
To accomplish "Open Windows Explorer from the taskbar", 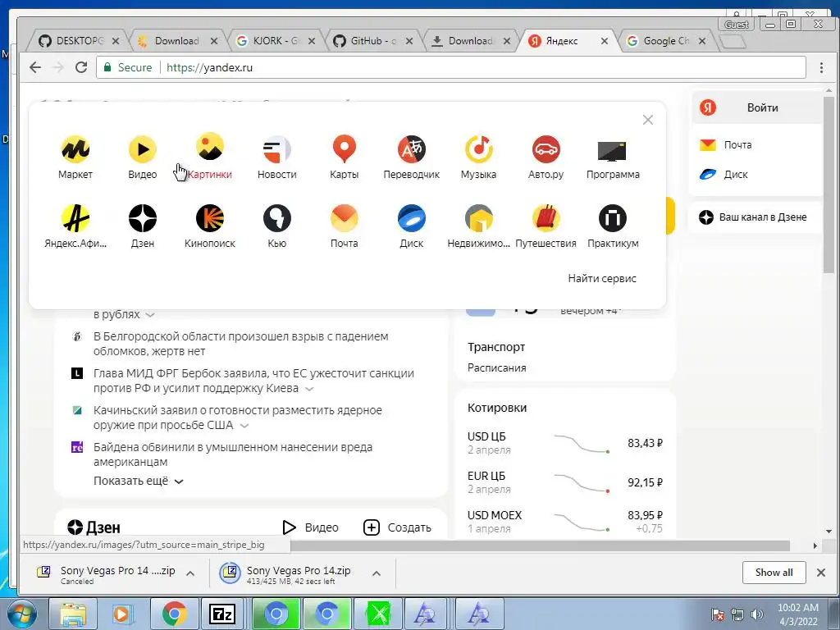I will tap(73, 614).
